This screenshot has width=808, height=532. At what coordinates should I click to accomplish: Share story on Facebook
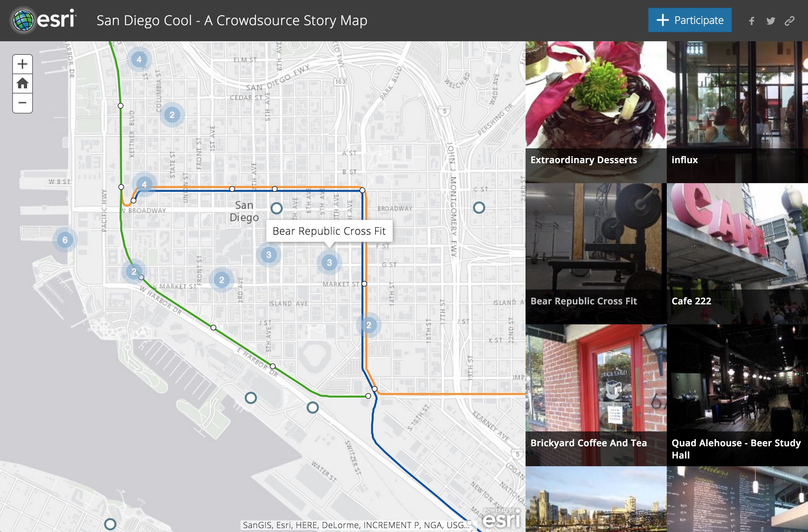tap(752, 21)
